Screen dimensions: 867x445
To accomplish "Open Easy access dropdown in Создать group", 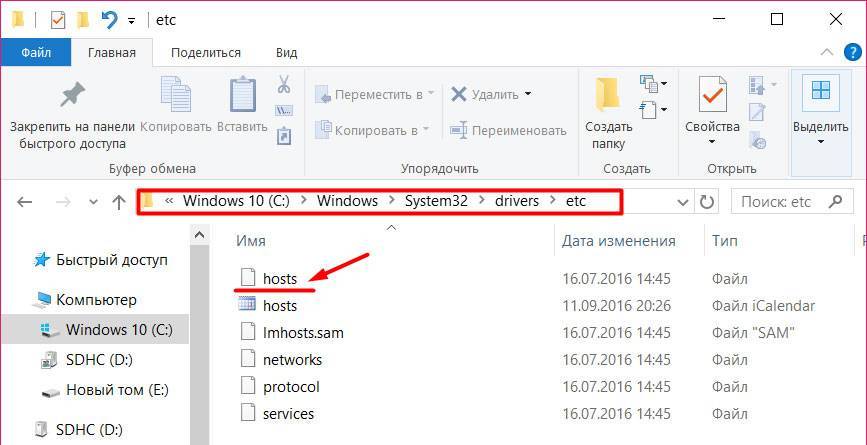I will [x=654, y=108].
